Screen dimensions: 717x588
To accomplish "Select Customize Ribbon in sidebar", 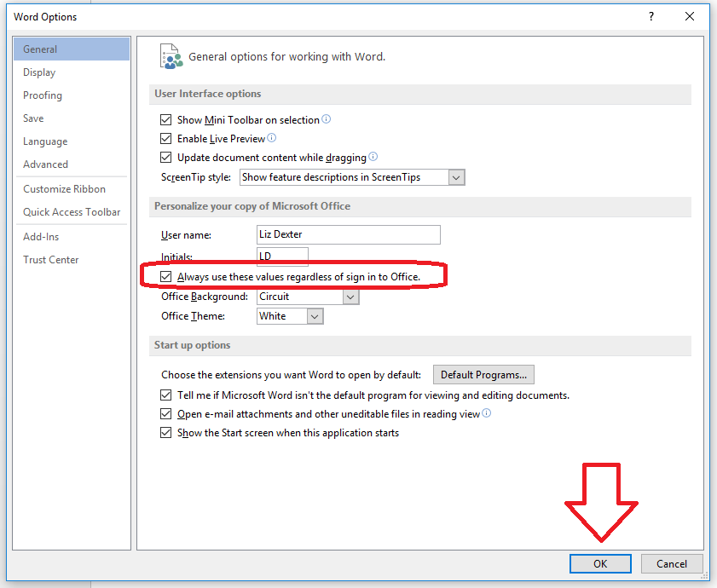I will pos(64,189).
